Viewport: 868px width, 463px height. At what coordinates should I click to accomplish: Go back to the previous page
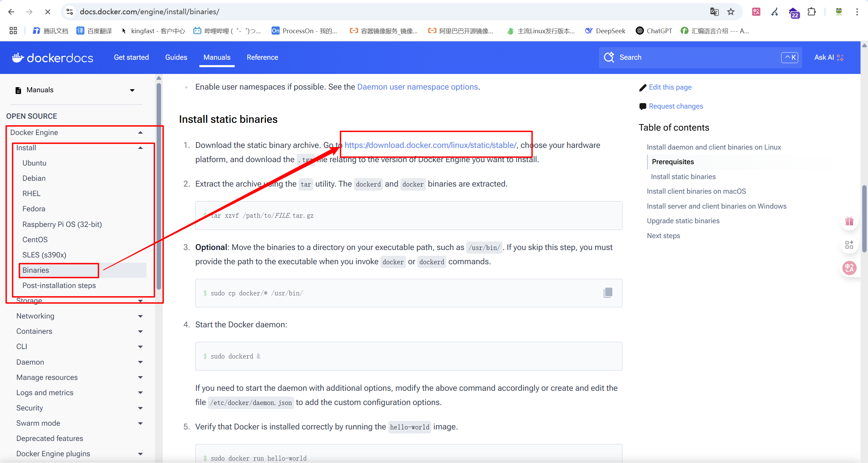point(11,12)
